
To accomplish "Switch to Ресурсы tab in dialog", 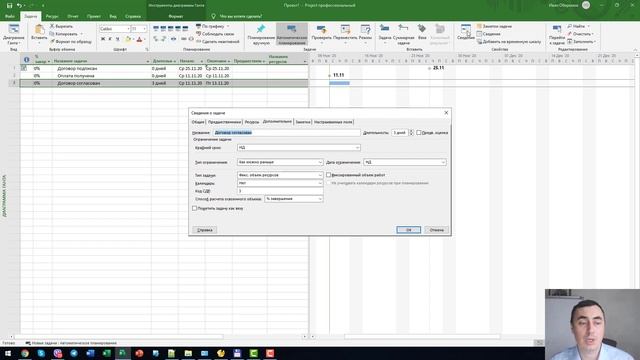I will pos(252,122).
